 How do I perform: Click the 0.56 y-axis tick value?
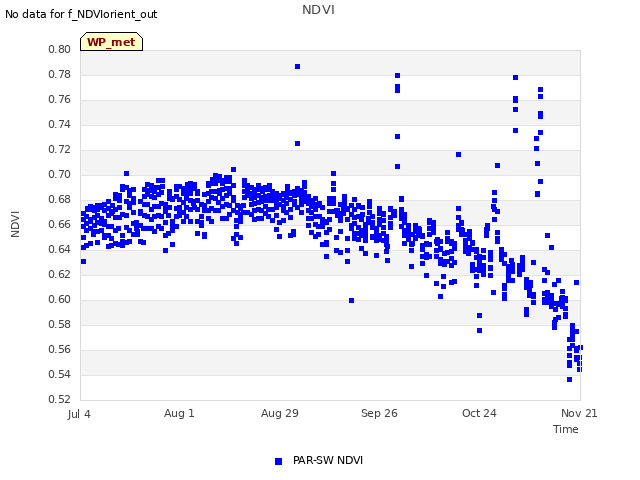[60, 349]
